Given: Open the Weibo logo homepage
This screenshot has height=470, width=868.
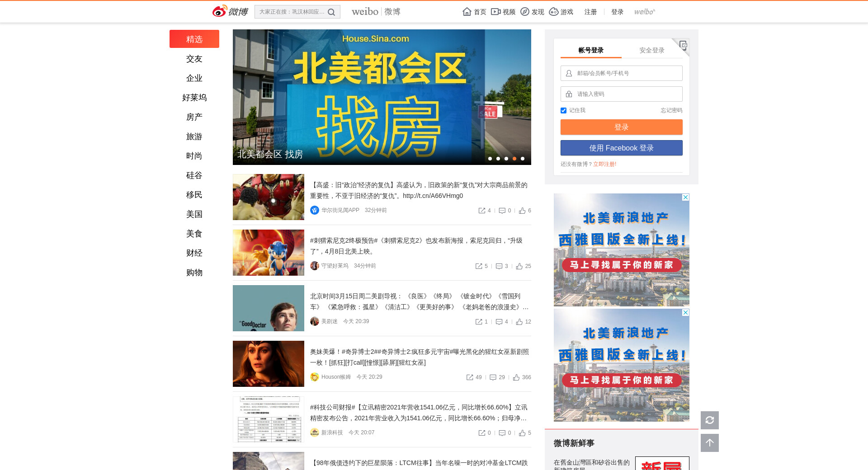Looking at the screenshot, I should coord(230,12).
